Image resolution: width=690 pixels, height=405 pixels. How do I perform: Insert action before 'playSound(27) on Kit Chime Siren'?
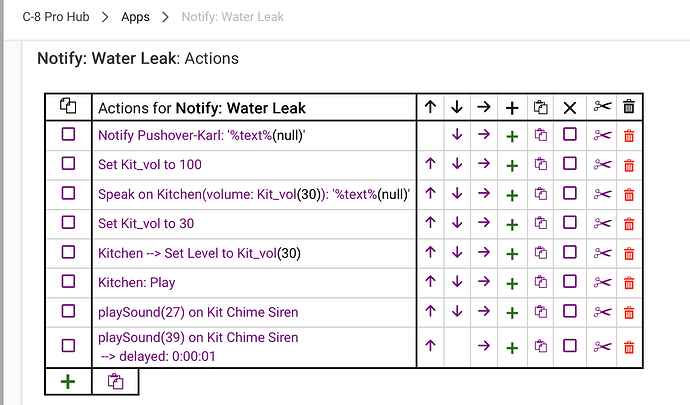click(x=512, y=313)
